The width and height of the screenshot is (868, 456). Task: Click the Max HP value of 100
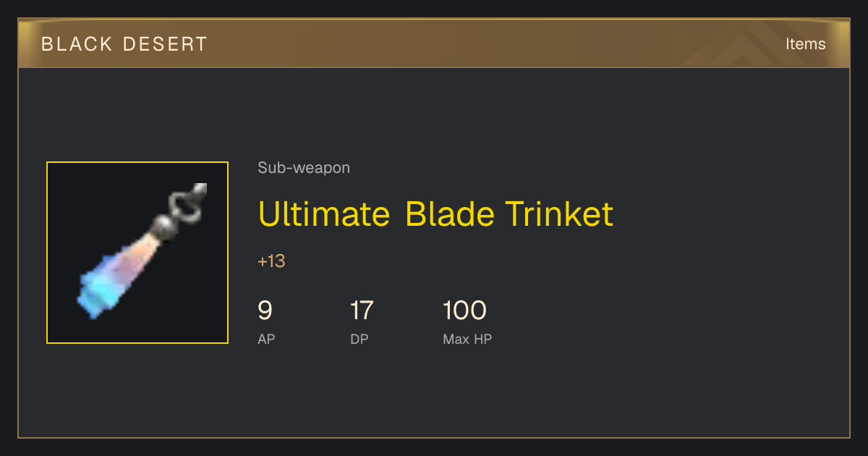(464, 311)
